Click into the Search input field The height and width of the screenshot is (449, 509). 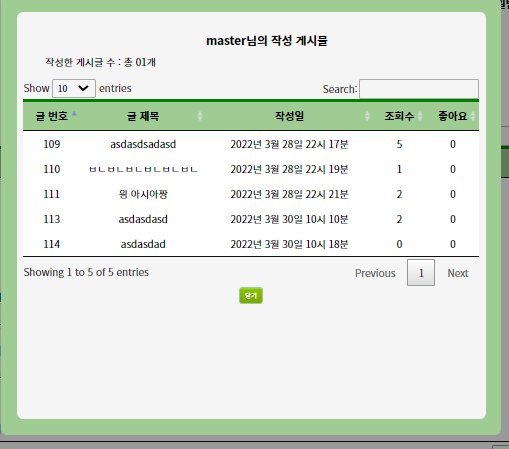419,89
